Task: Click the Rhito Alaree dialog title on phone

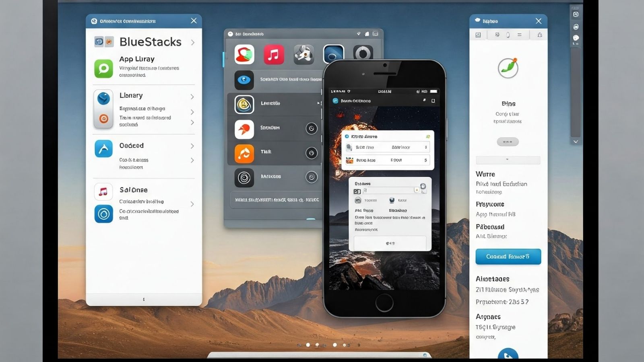Action: [x=364, y=137]
